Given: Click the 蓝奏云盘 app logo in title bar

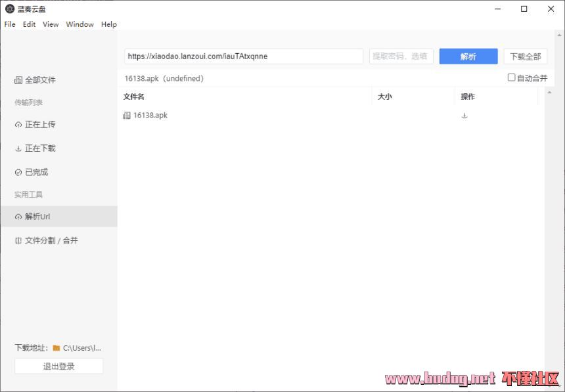Looking at the screenshot, I should point(10,9).
